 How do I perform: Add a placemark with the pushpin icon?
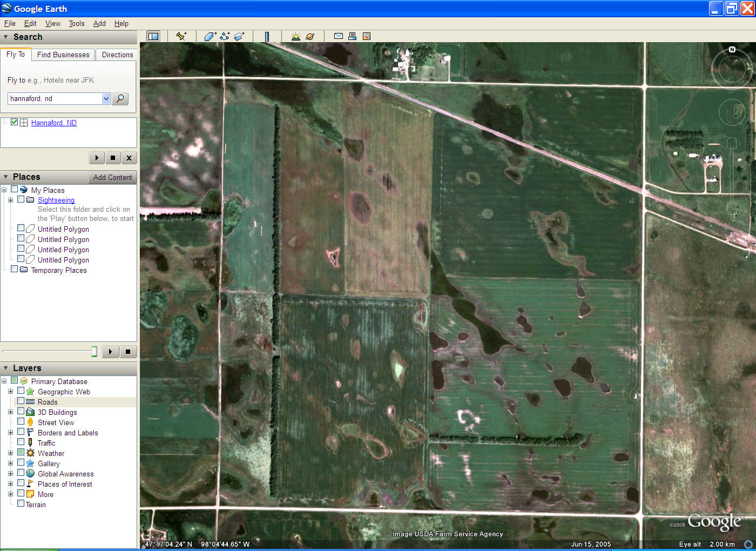click(x=181, y=36)
